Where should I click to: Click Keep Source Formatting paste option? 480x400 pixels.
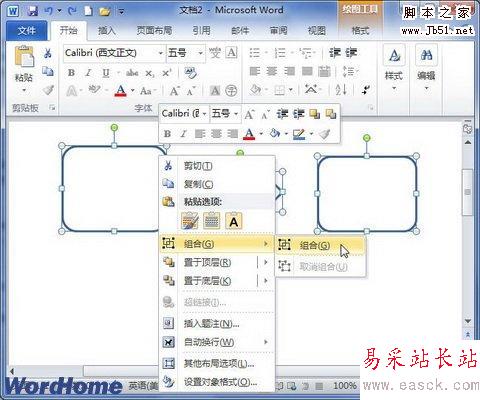[x=190, y=221]
